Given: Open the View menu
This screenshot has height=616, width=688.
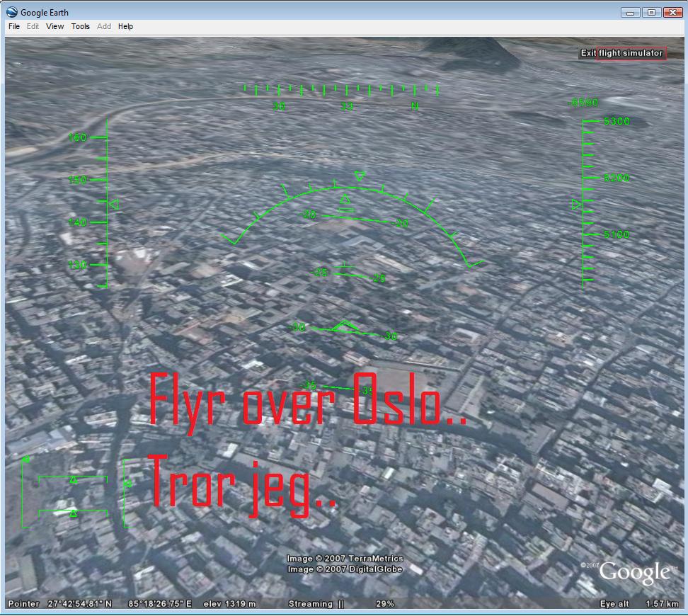Looking at the screenshot, I should click(x=55, y=26).
